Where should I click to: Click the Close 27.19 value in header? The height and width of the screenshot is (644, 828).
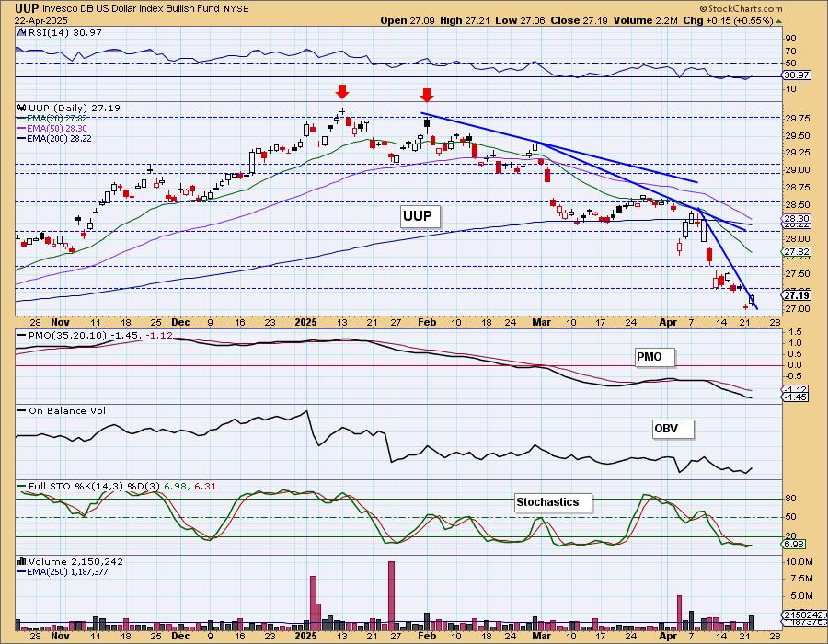coord(579,20)
